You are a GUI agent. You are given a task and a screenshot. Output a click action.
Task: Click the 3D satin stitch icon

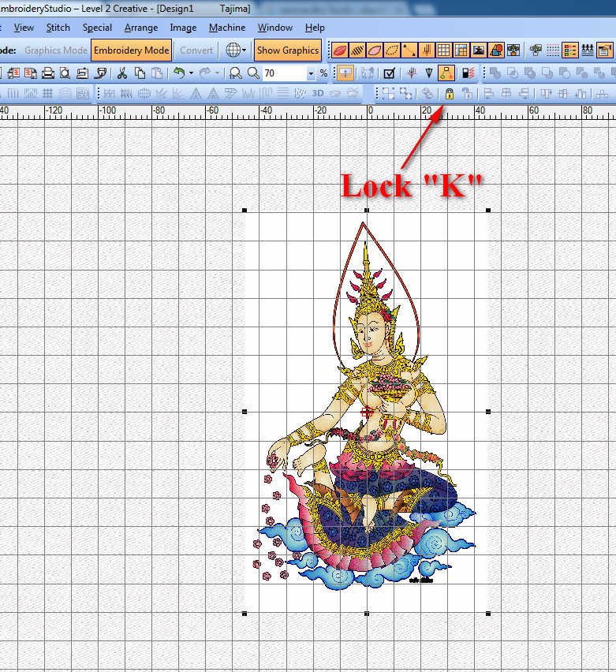tap(318, 93)
